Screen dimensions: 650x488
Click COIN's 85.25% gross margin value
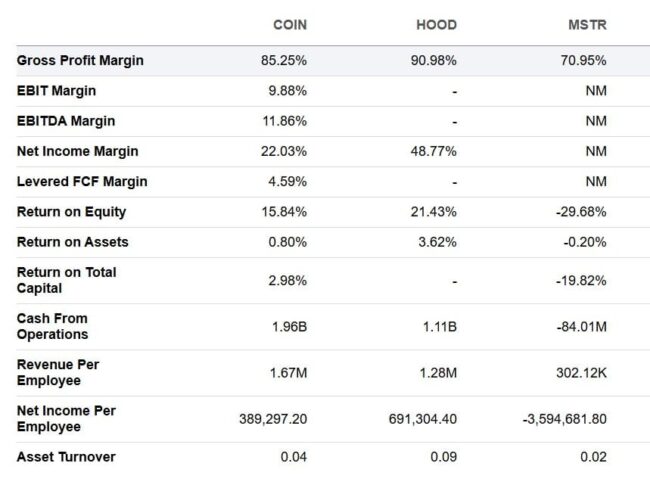(284, 61)
